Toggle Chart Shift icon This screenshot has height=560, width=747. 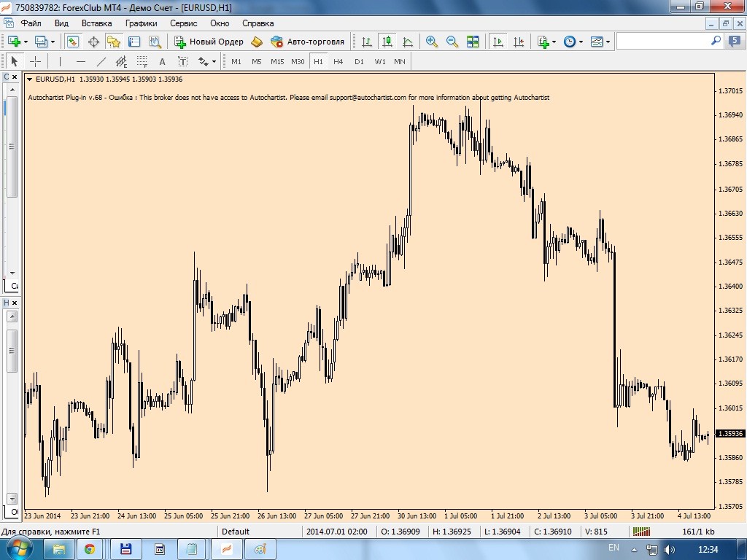[519, 42]
